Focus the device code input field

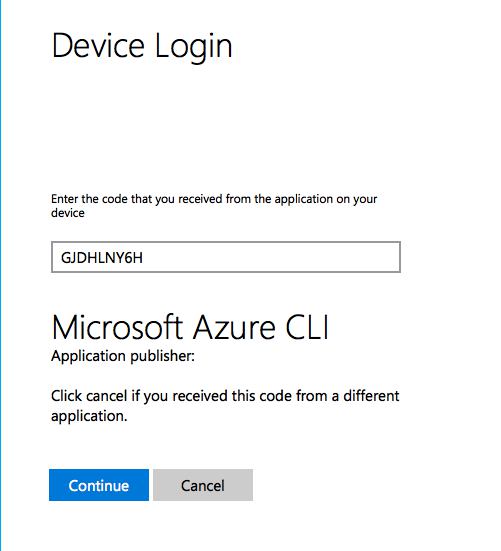coord(226,257)
